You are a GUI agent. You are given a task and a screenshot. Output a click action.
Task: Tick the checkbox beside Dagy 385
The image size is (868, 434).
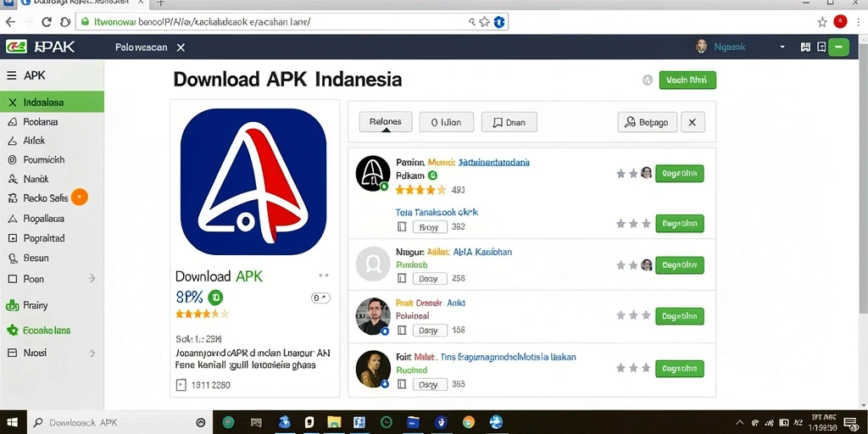[402, 384]
